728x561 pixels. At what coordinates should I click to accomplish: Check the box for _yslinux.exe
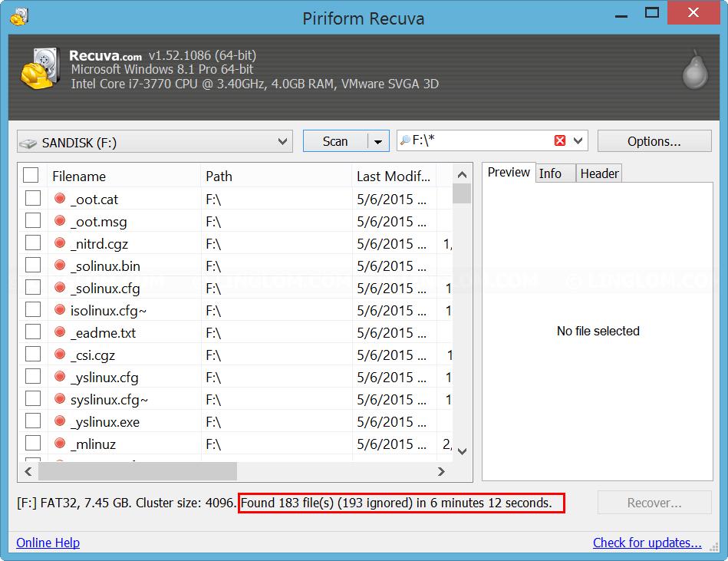(x=33, y=421)
